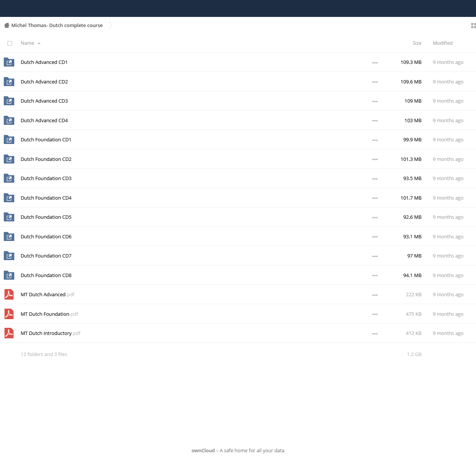Click the 99.9 MB size value

click(412, 140)
